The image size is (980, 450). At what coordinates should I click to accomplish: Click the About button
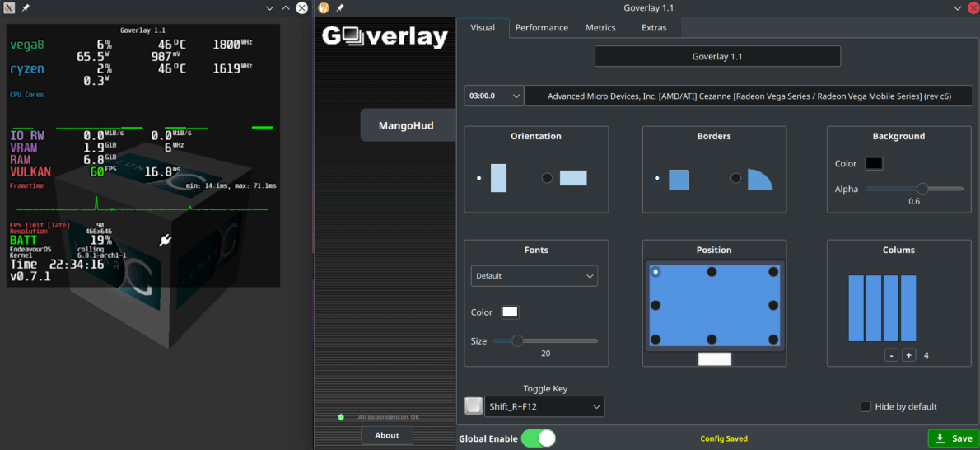(x=387, y=435)
